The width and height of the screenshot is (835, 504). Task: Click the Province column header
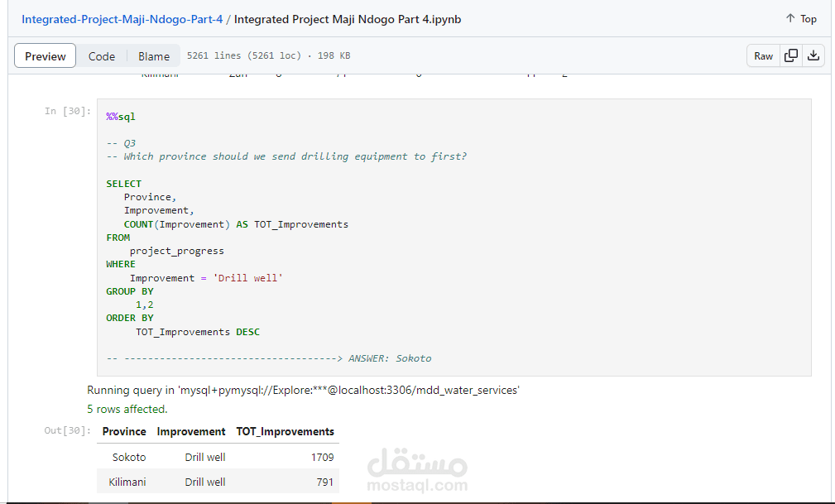point(124,431)
